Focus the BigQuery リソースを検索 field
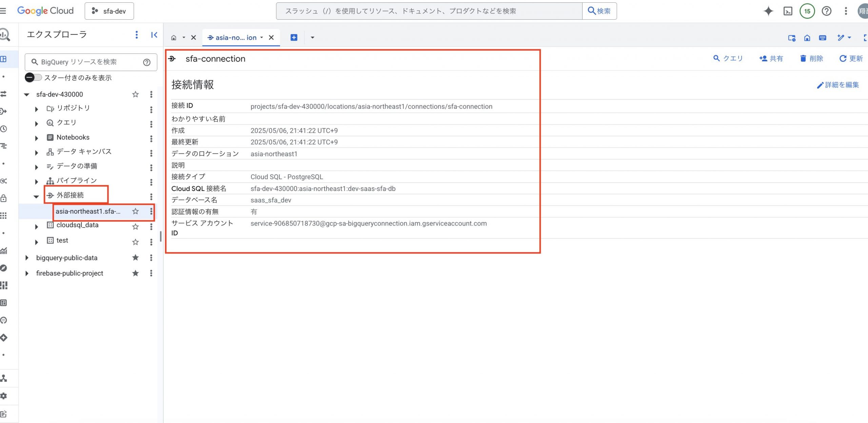This screenshot has height=423, width=868. (x=91, y=62)
